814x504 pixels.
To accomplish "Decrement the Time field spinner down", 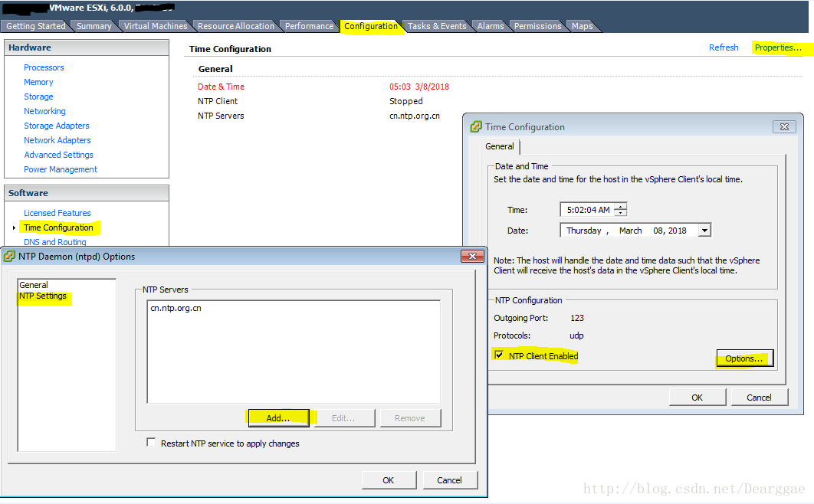I will (621, 213).
